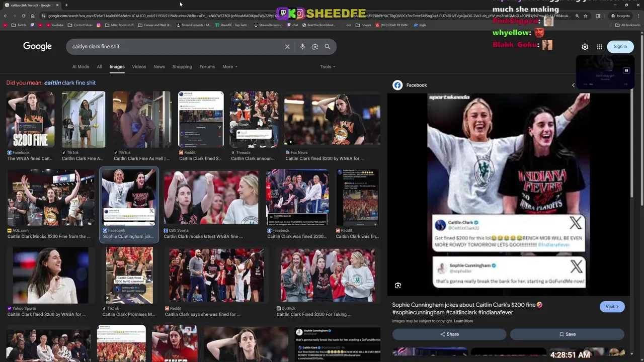Open the Incognito profile indicator
Image resolution: width=644 pixels, height=362 pixels.
click(x=620, y=16)
